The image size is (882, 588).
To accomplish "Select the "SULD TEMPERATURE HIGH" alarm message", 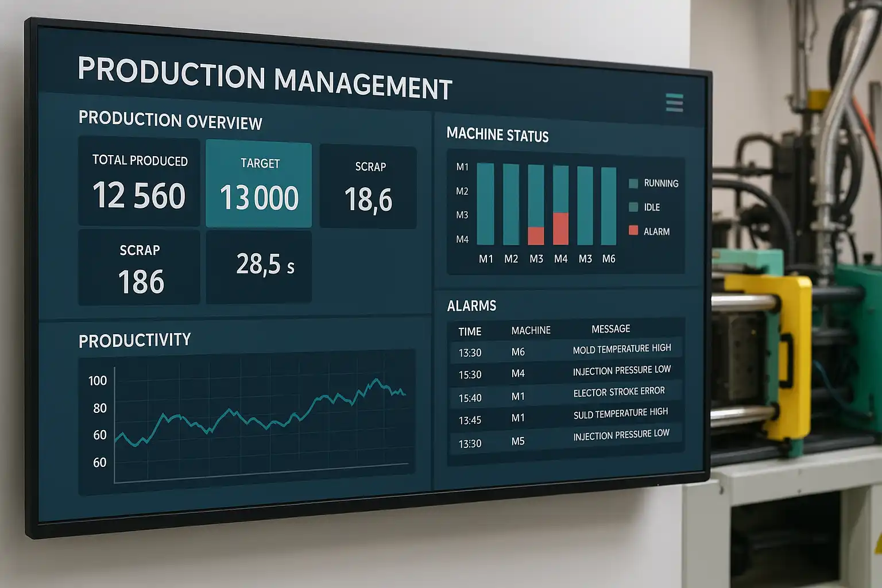I will pyautogui.click(x=621, y=413).
